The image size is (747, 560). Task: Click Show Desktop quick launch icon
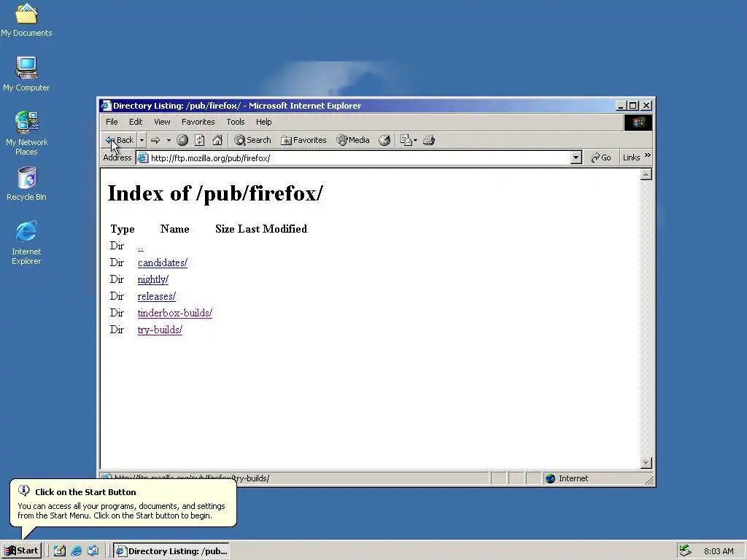click(x=60, y=551)
